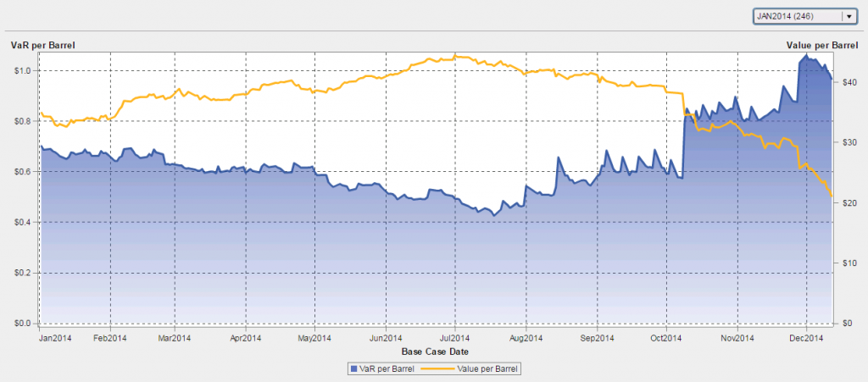Click the orange line's peak near Jul2014
This screenshot has height=382, width=868.
pos(455,56)
